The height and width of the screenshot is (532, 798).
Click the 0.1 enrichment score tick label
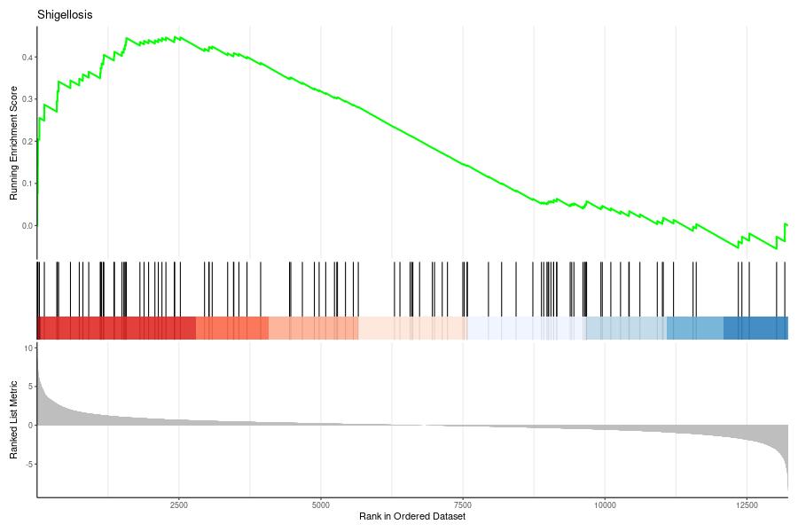pyautogui.click(x=27, y=184)
